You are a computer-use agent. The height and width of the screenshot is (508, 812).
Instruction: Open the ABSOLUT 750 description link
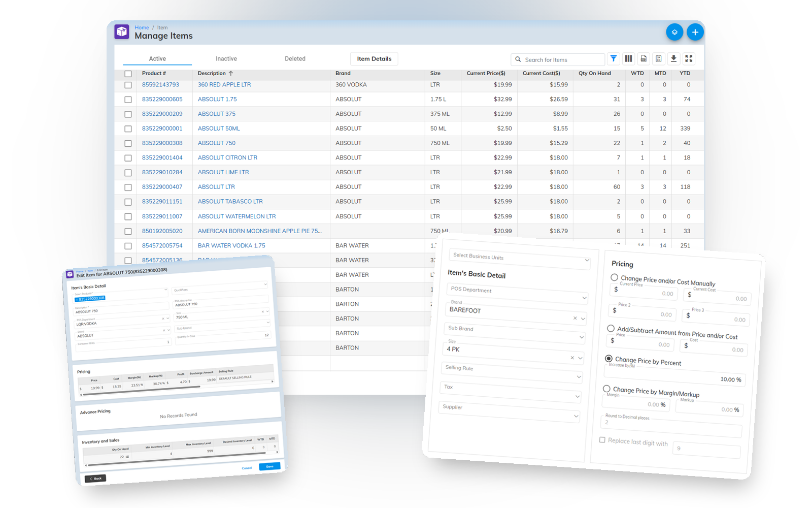[217, 143]
